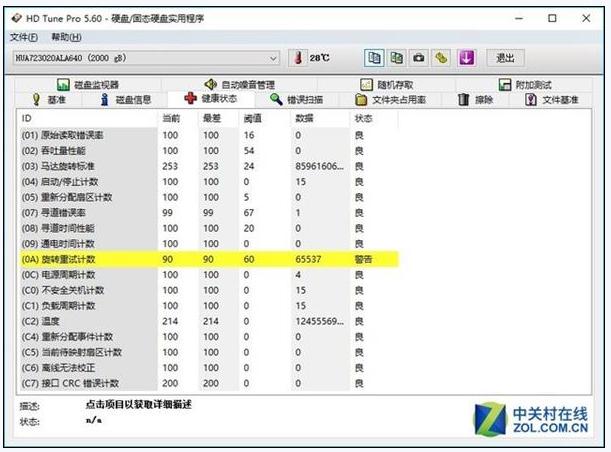This screenshot has height=452, width=611.
Task: Click the folder usage icon
Action: point(361,100)
